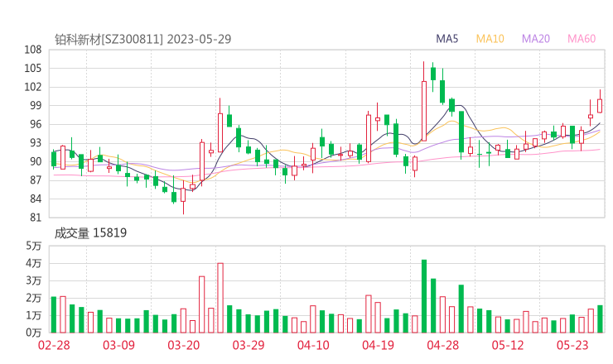Screen dimensions: 613x364
Task: Click the MA20 legend label
Action: click(x=536, y=39)
